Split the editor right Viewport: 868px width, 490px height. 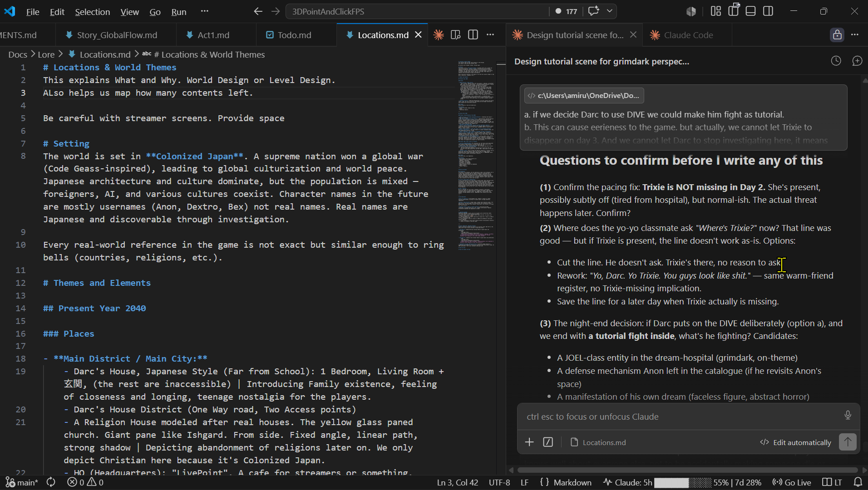(473, 35)
